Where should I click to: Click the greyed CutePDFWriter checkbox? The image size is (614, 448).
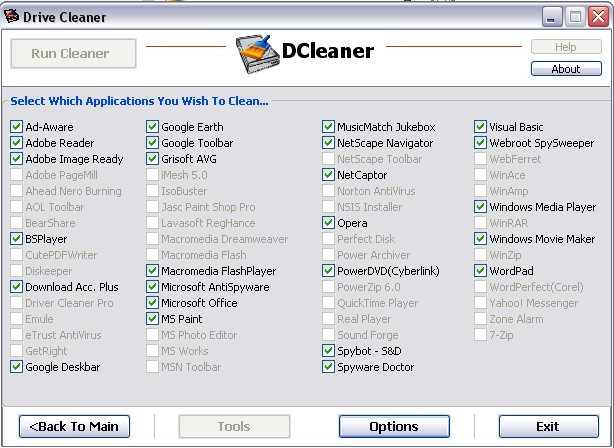pyautogui.click(x=16, y=255)
